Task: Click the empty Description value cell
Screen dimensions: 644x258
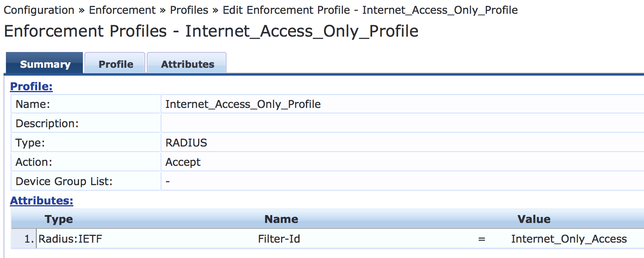Action: click(395, 123)
